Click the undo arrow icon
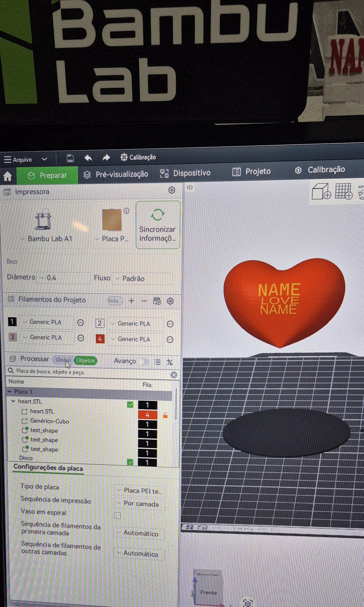The width and height of the screenshot is (364, 607). [88, 158]
